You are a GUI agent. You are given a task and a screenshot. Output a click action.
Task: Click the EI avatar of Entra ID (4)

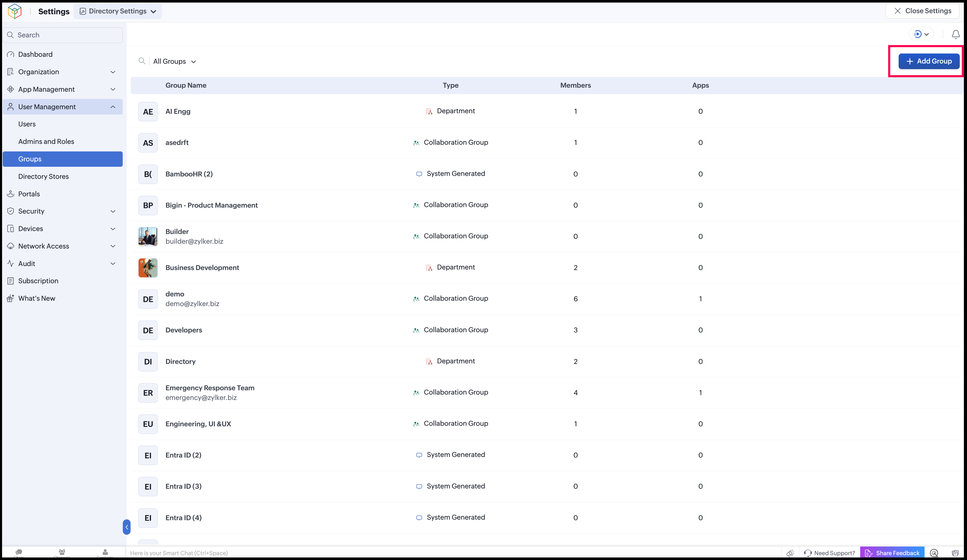pos(148,518)
